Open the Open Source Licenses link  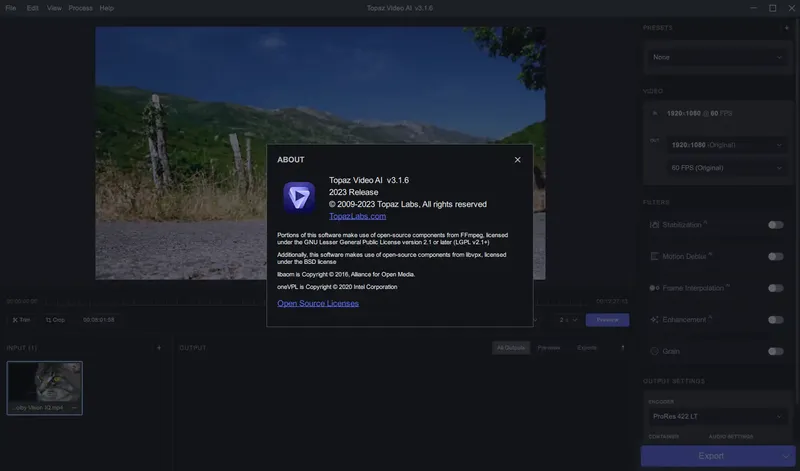318,303
